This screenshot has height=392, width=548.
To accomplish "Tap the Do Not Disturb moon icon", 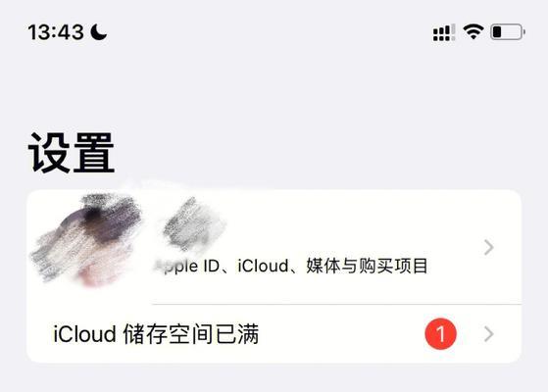I will (99, 32).
